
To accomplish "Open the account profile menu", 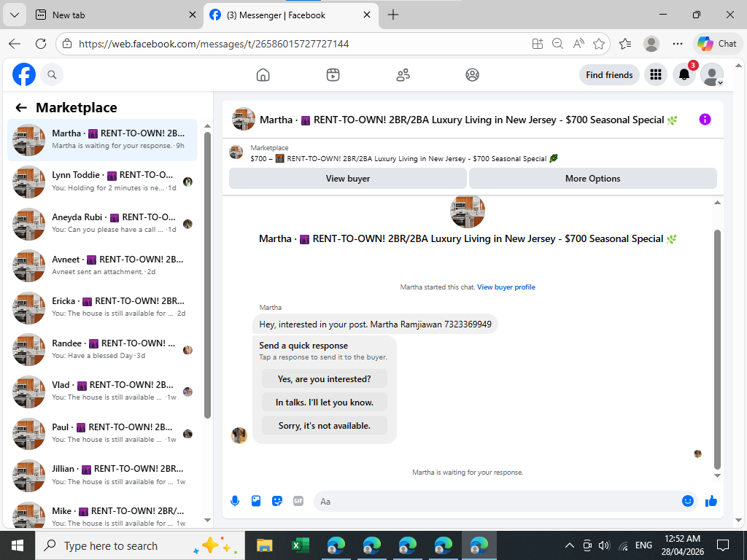I will click(x=712, y=75).
